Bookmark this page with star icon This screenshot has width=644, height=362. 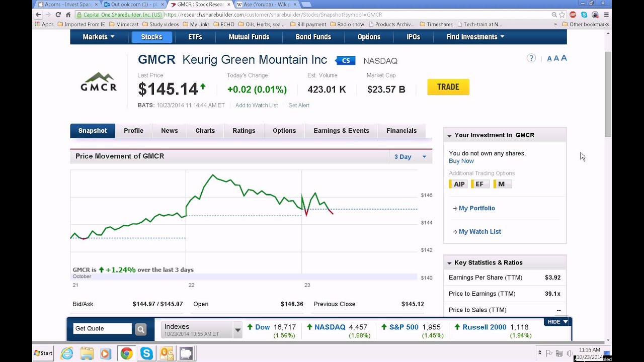point(562,15)
